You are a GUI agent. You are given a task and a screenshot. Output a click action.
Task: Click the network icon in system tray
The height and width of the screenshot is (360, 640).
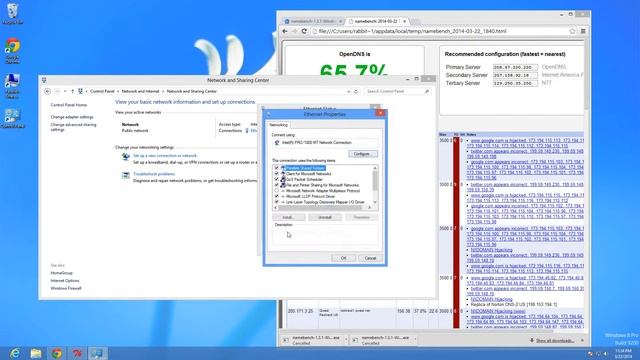(x=598, y=353)
